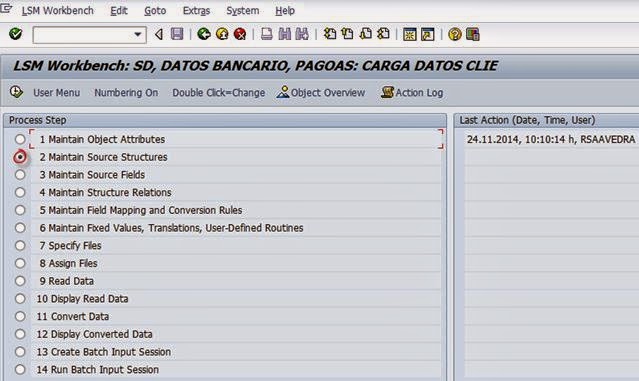Click the '13 Create Batch Input Session' text

coord(104,352)
